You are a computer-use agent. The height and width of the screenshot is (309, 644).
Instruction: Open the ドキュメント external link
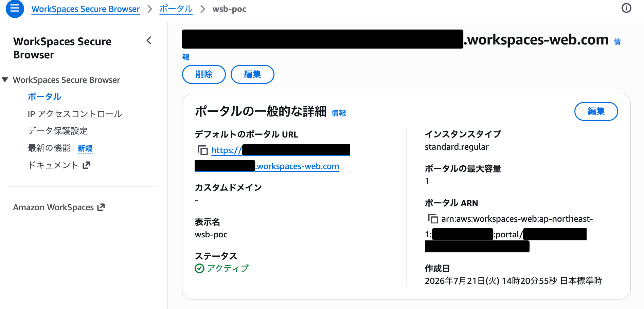[x=59, y=165]
